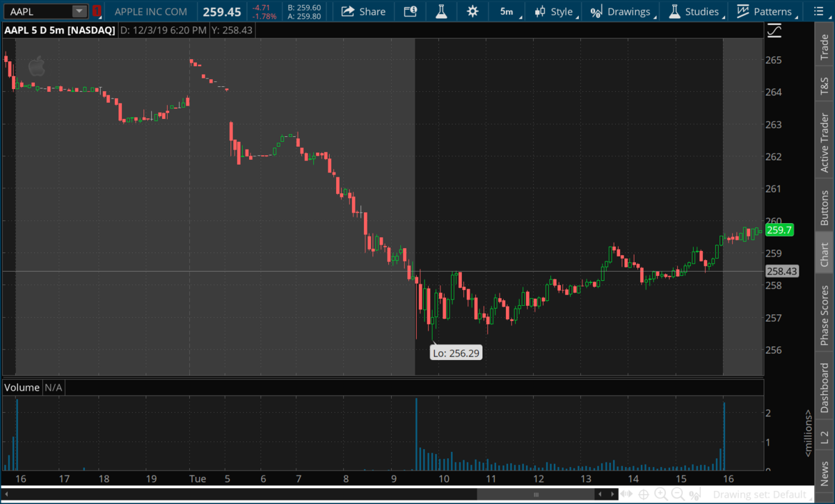The width and height of the screenshot is (835, 504).
Task: Click the APPLE INC COM company name
Action: (150, 12)
